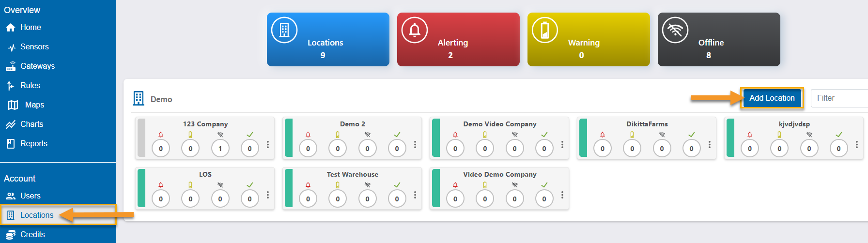This screenshot has width=868, height=243.
Task: Click the yellow Warning status card
Action: (589, 40)
